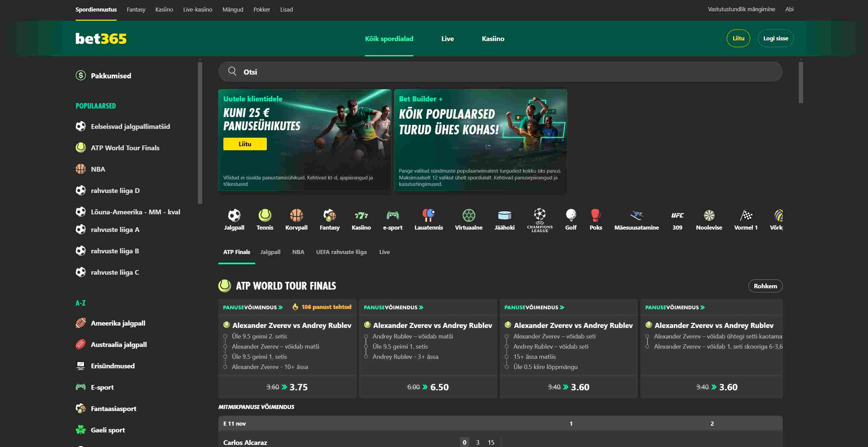
Task: Switch to the NBA coupon tab
Action: pos(298,252)
